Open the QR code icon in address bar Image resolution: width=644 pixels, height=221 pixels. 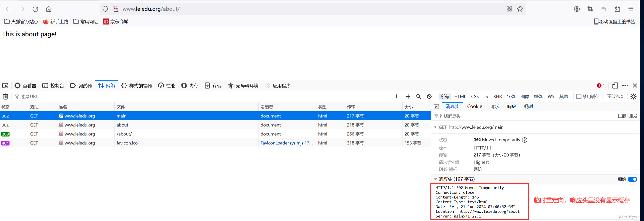(510, 9)
